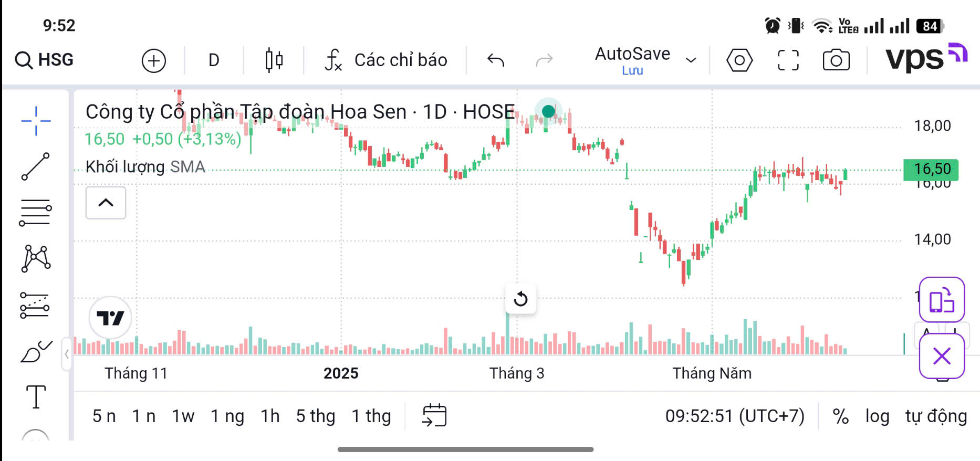The image size is (980, 461).
Task: Toggle log scale mode
Action: (x=877, y=416)
